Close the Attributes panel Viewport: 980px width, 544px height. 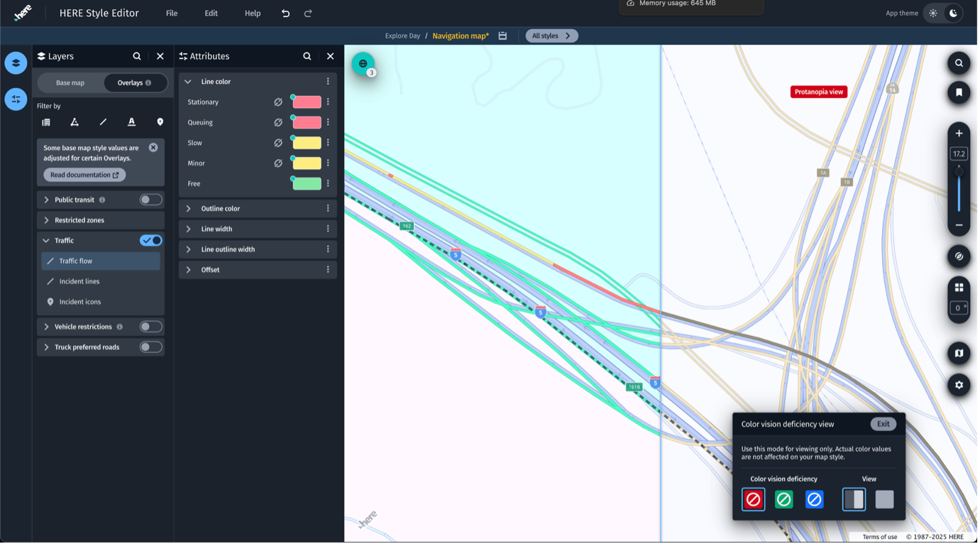tap(331, 57)
